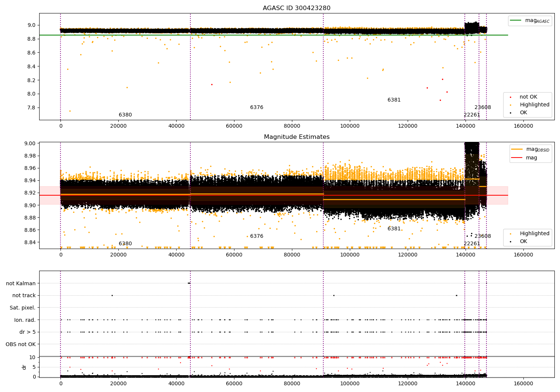Click the 40000 x-tick of middle plot
The image size is (560, 392).
pyautogui.click(x=176, y=255)
